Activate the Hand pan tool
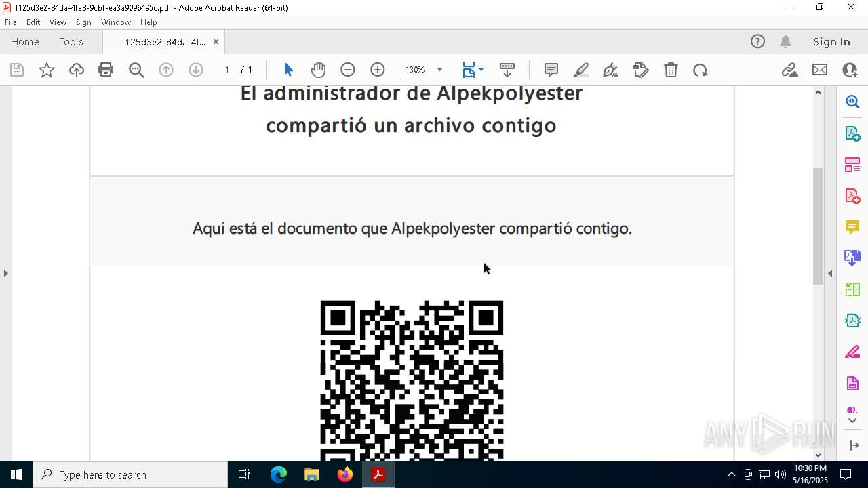 [x=318, y=70]
